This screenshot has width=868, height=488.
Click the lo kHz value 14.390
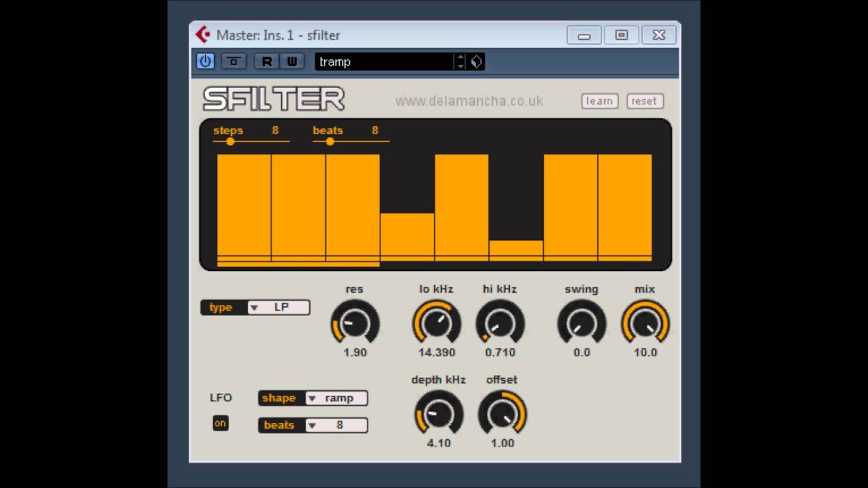click(437, 352)
